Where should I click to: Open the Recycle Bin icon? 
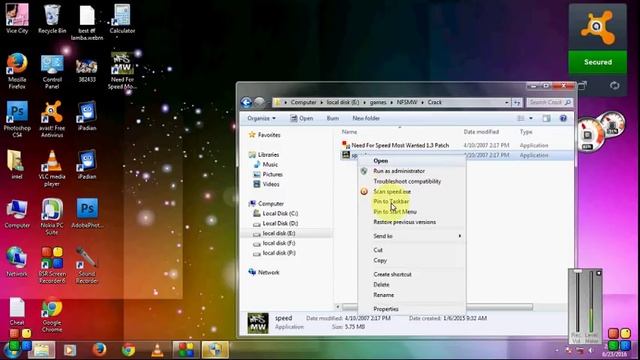tap(52, 18)
